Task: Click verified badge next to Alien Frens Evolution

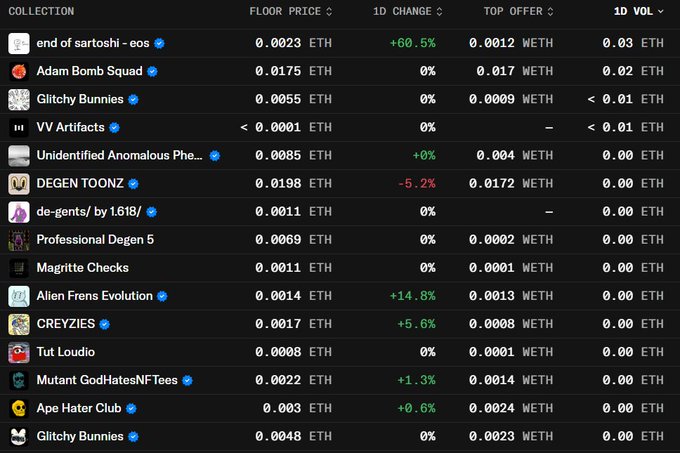Action: (x=162, y=296)
